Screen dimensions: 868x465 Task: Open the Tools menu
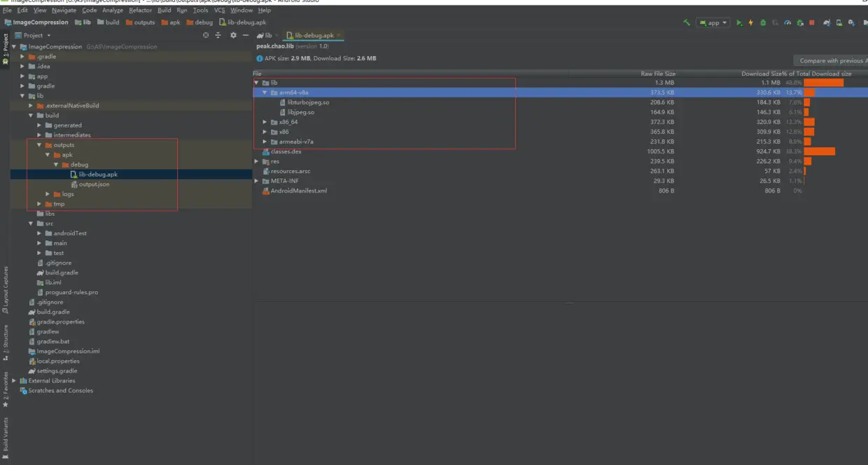(x=200, y=11)
